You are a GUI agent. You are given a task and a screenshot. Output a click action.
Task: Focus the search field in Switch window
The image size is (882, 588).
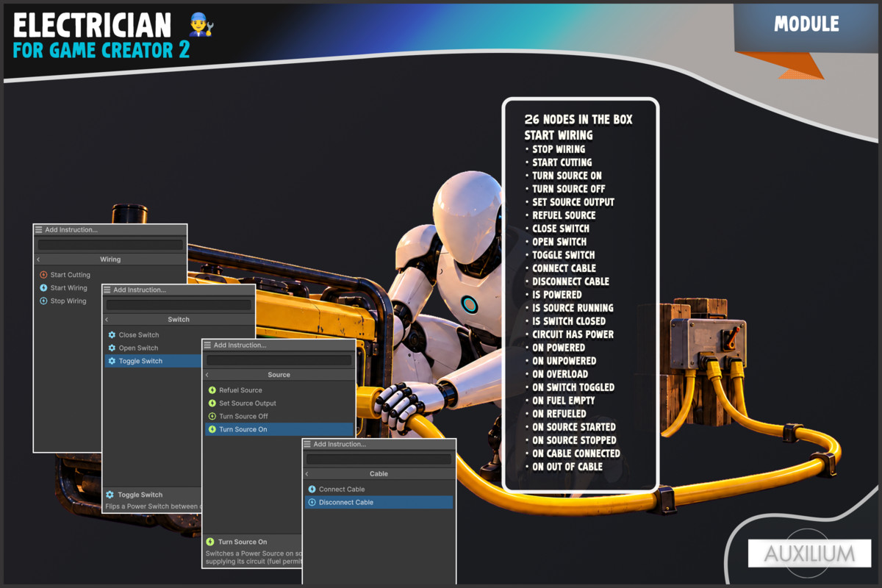[179, 304]
